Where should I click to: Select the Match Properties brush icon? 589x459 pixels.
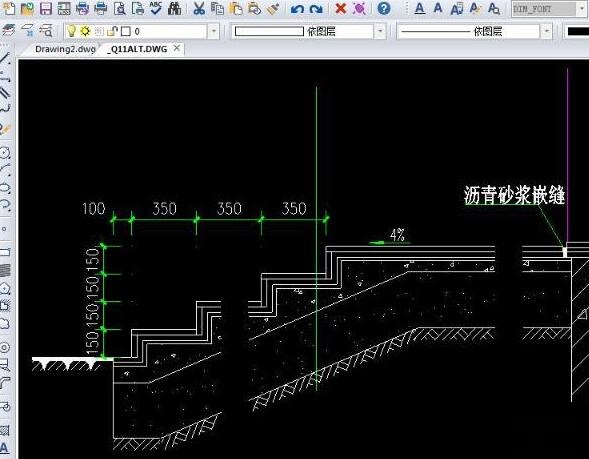(273, 8)
